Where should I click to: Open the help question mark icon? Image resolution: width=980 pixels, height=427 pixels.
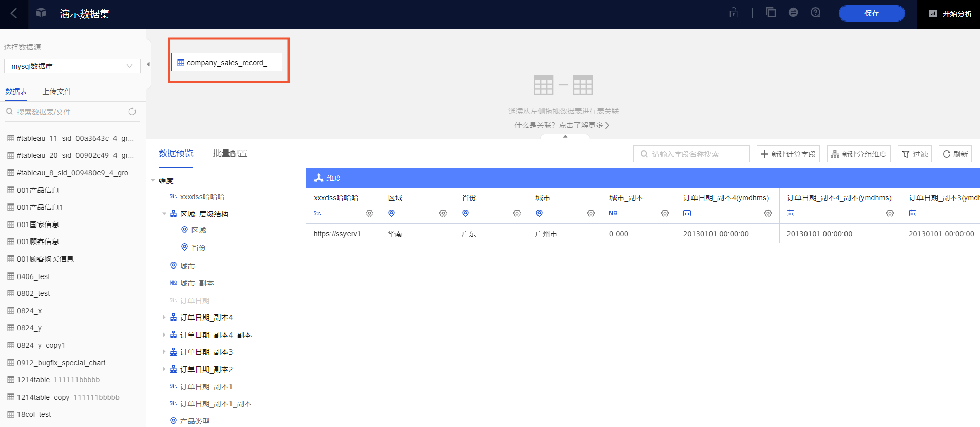click(x=815, y=13)
